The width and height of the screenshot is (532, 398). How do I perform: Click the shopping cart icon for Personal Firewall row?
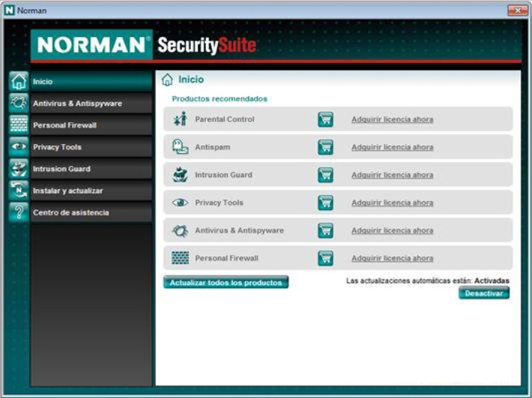[325, 258]
